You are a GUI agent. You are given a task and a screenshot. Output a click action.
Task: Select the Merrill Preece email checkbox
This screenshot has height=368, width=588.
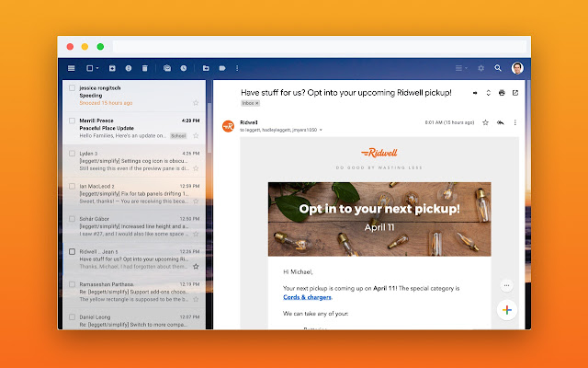(x=72, y=121)
